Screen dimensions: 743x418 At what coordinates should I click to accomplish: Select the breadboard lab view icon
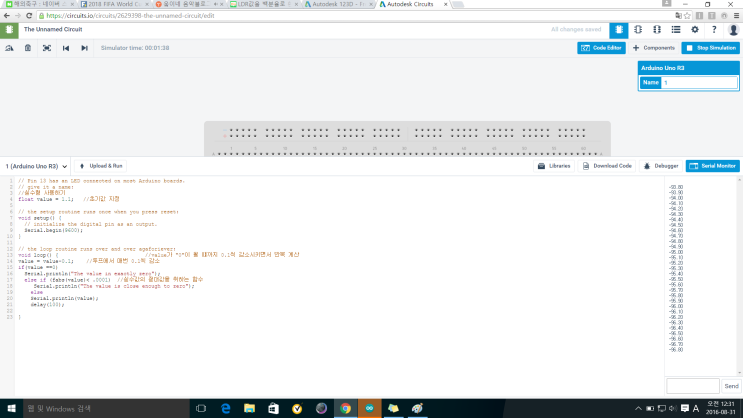click(619, 30)
